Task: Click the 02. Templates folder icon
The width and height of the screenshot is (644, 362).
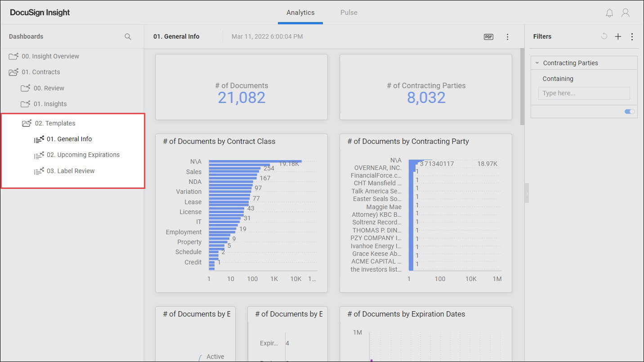Action: (x=26, y=123)
